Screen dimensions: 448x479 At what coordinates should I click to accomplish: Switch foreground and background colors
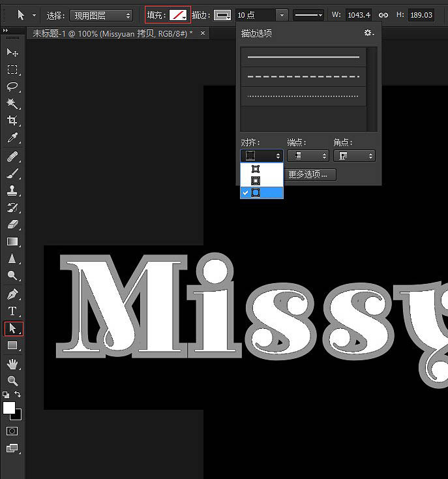pos(18,394)
